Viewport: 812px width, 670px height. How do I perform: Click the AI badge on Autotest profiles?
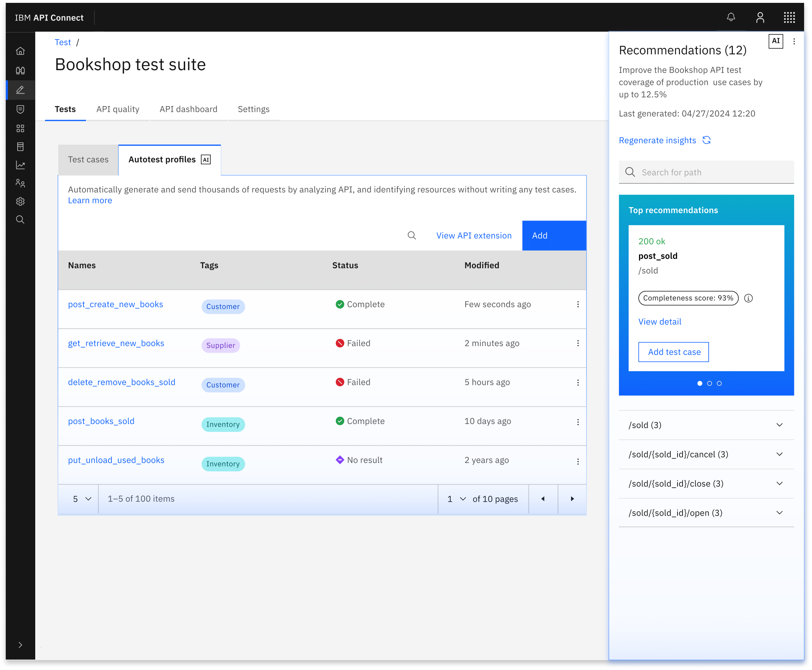[x=206, y=159]
